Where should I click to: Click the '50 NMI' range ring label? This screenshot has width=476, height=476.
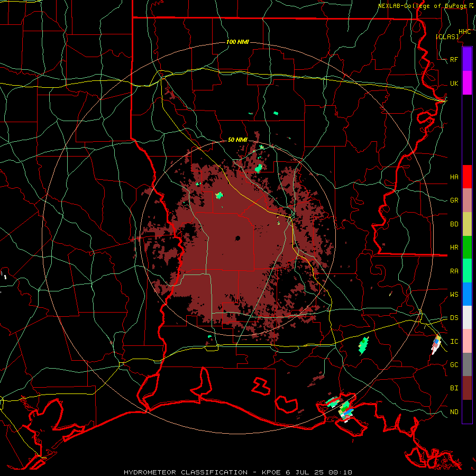click(x=237, y=140)
